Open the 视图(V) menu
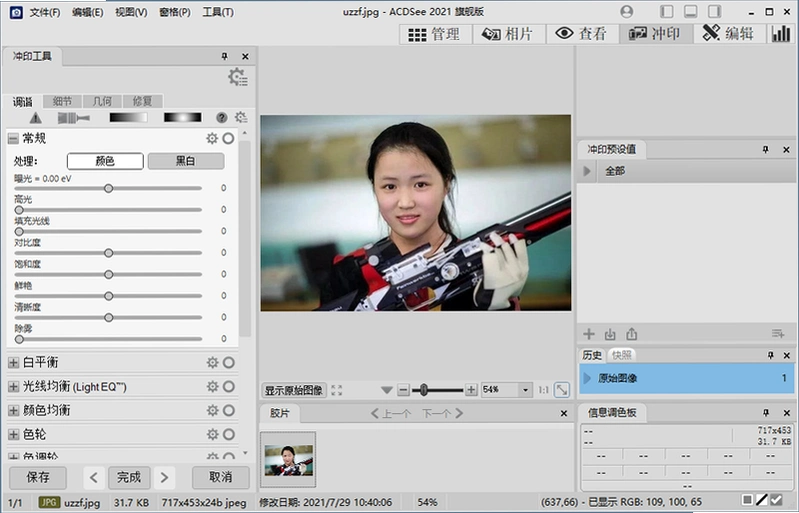This screenshot has width=799, height=513. (x=131, y=12)
